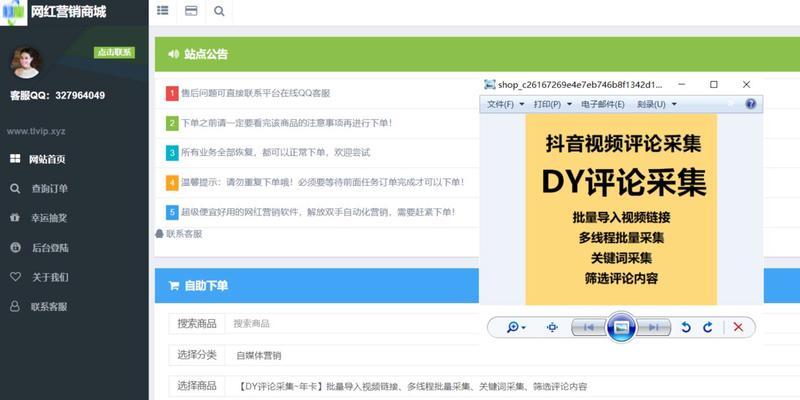Click the gift icon beside 幸运抽奖
This screenshot has width=800, height=400.
[x=15, y=218]
